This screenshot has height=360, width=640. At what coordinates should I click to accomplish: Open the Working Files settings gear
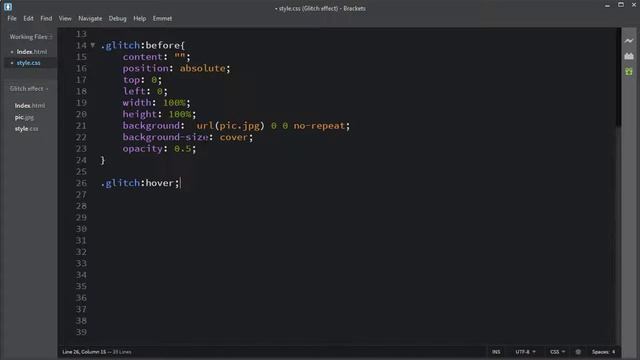[x=51, y=37]
